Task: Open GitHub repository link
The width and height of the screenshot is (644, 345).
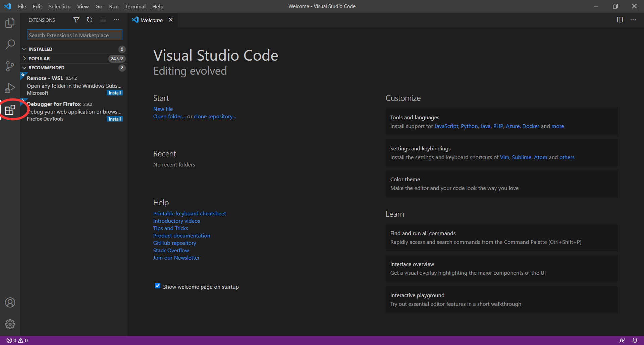Action: (x=175, y=243)
